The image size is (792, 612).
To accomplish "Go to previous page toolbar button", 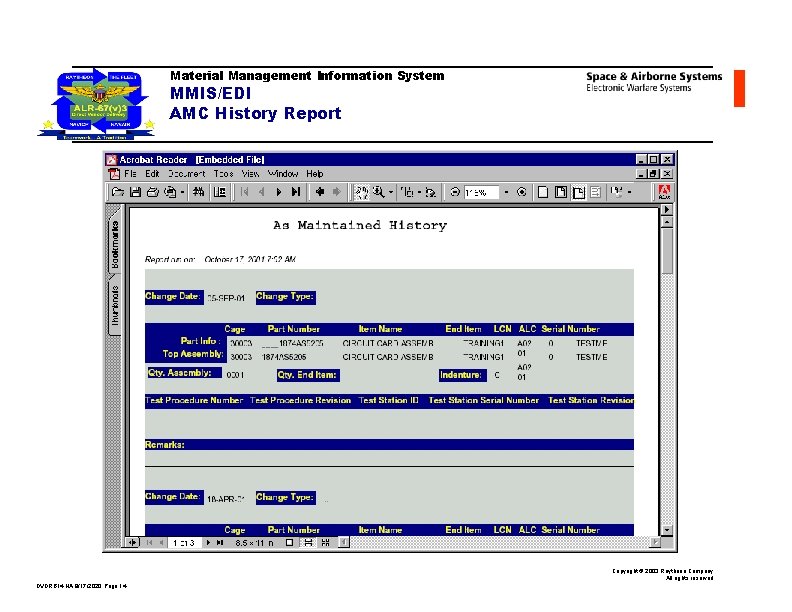I will coord(261,192).
